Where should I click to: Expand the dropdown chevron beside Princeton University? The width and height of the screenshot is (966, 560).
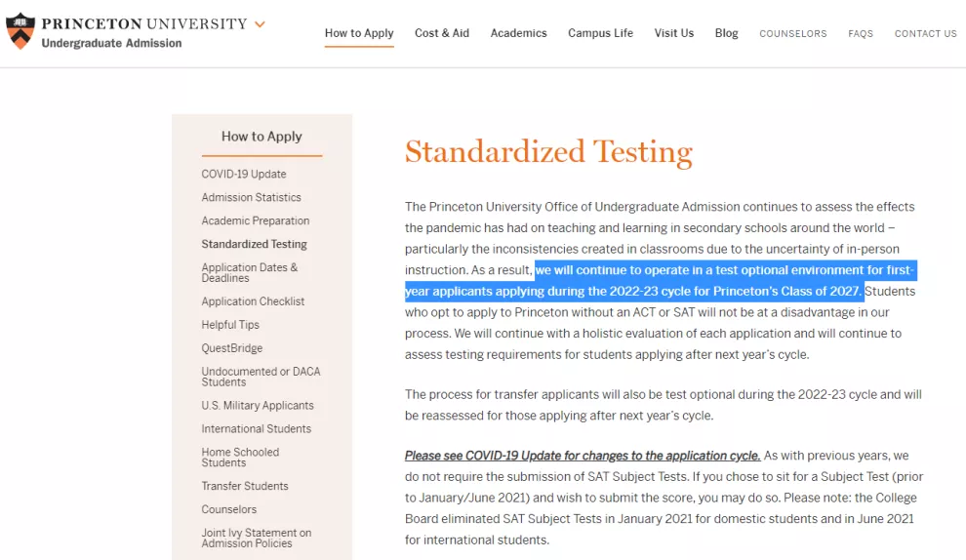coord(260,24)
